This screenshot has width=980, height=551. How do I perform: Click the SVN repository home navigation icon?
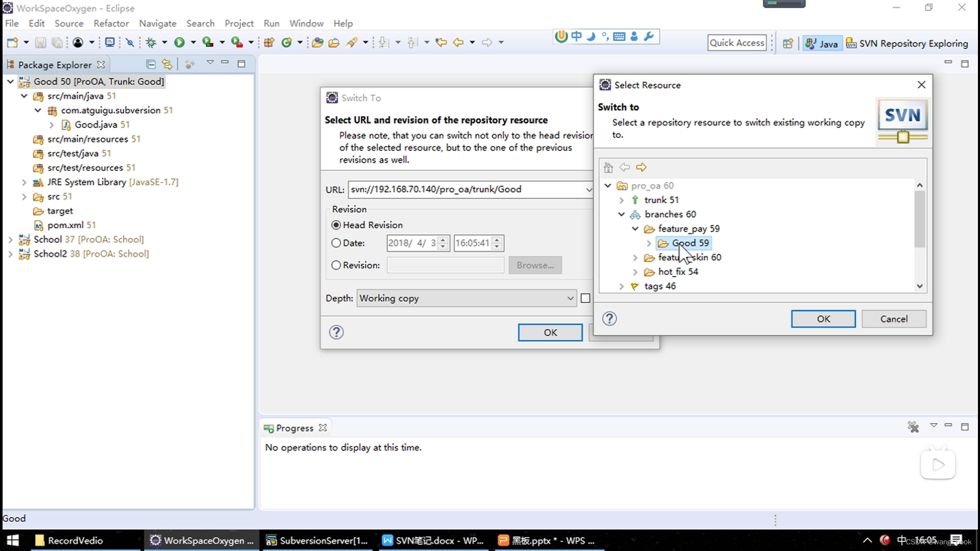click(608, 167)
